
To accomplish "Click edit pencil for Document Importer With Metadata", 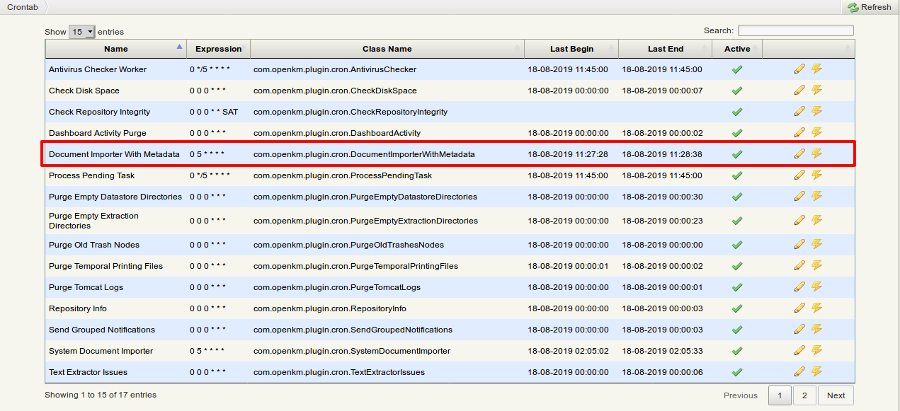I will [x=798, y=154].
